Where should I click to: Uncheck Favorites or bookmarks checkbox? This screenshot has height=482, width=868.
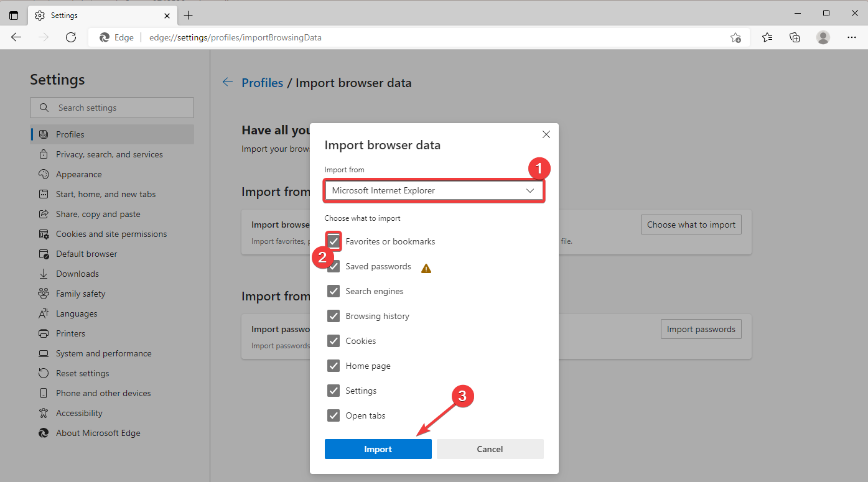point(334,241)
